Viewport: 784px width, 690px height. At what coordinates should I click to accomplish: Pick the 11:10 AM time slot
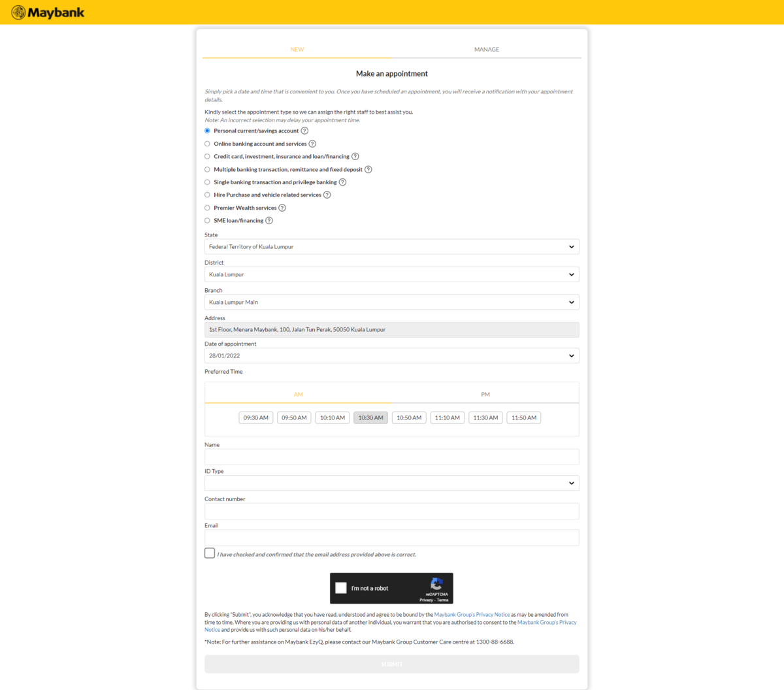click(448, 418)
